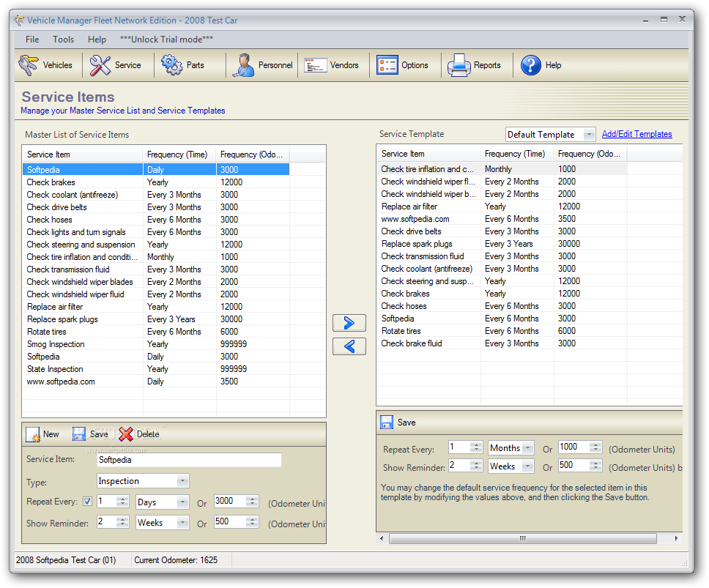Select Smog Inspection row

156,344
